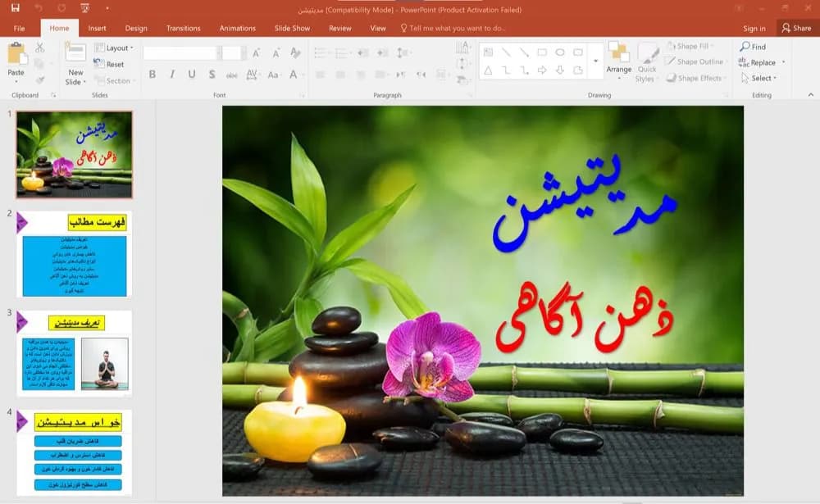Open the Review tab
820x504 pixels.
click(340, 28)
